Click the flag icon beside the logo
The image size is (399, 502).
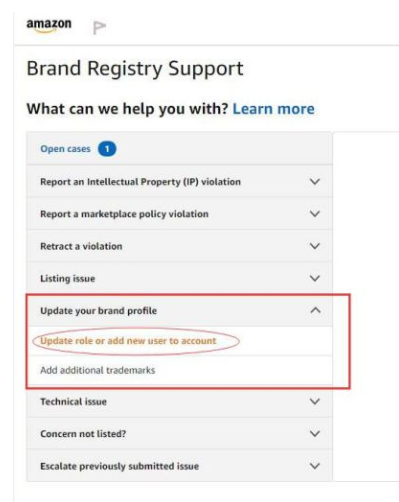(x=99, y=28)
